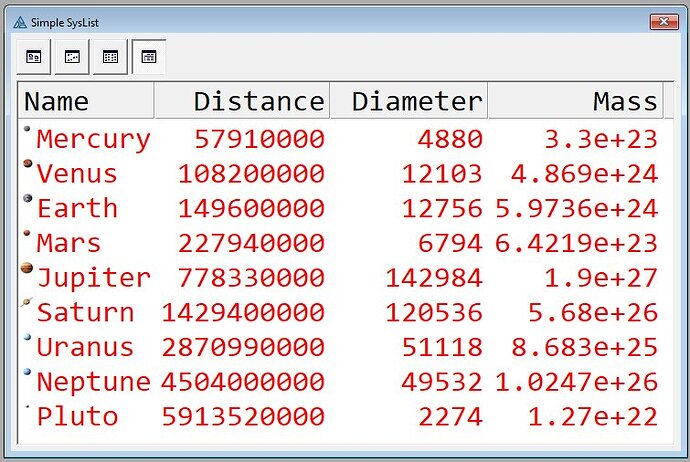This screenshot has width=690, height=462.
Task: Click Mercury mass value 3.3e+23
Action: (x=601, y=139)
